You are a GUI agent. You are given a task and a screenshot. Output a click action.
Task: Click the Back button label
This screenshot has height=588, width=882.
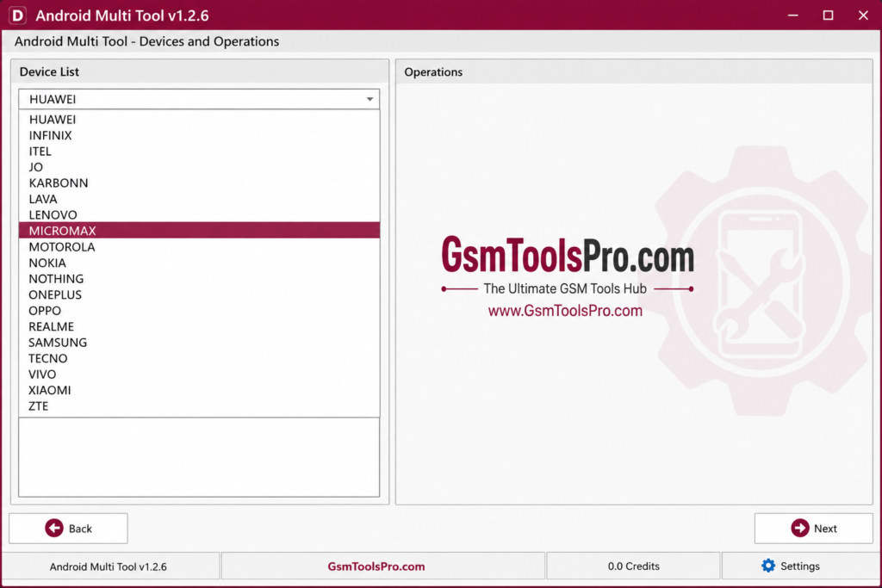(80, 529)
